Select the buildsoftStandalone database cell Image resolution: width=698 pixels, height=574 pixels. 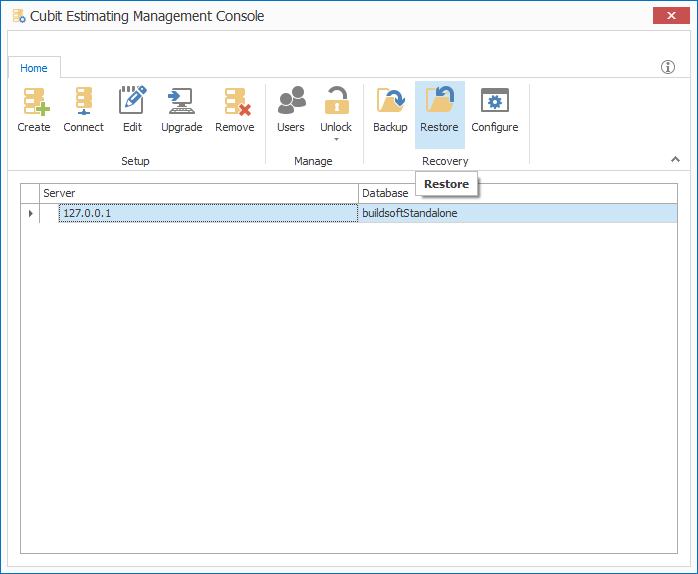click(x=518, y=213)
